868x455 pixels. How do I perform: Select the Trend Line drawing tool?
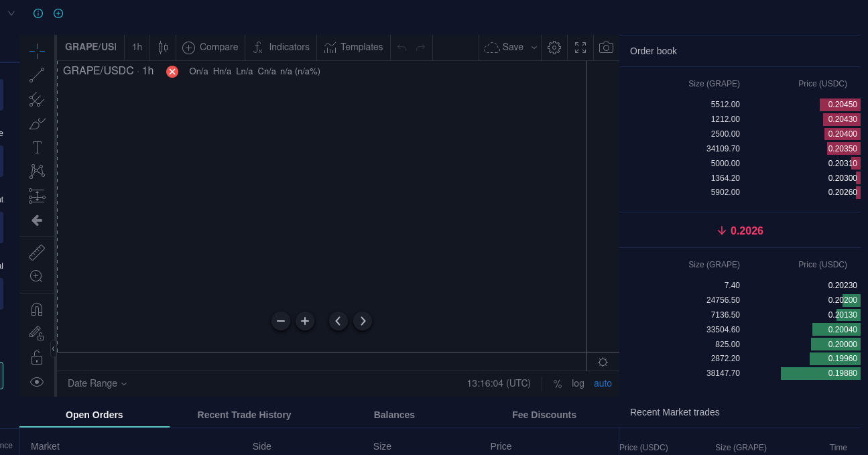[37, 74]
